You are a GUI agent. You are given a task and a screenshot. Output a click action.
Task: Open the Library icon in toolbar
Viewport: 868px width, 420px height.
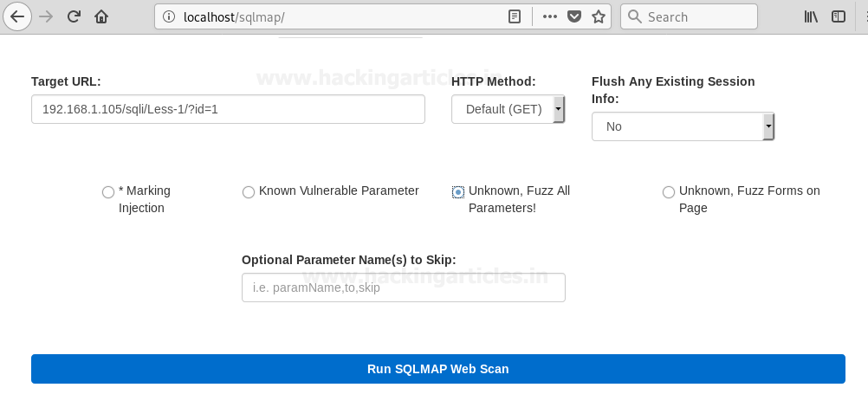(x=811, y=16)
